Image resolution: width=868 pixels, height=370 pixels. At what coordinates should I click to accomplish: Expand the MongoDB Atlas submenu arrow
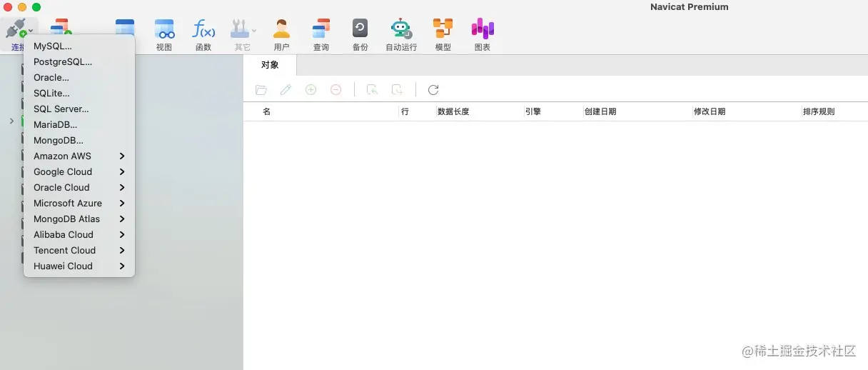(x=122, y=219)
